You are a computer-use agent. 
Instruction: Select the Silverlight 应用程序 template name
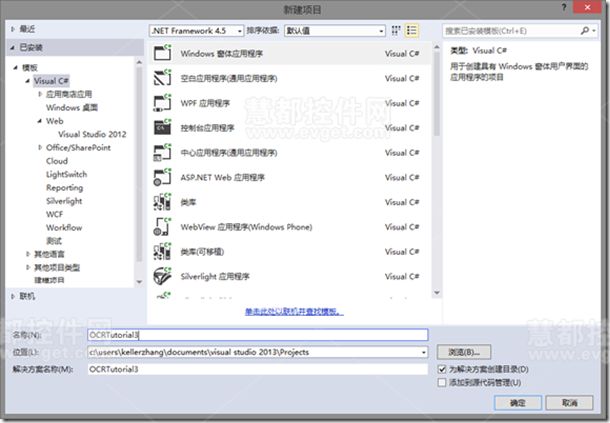click(215, 276)
